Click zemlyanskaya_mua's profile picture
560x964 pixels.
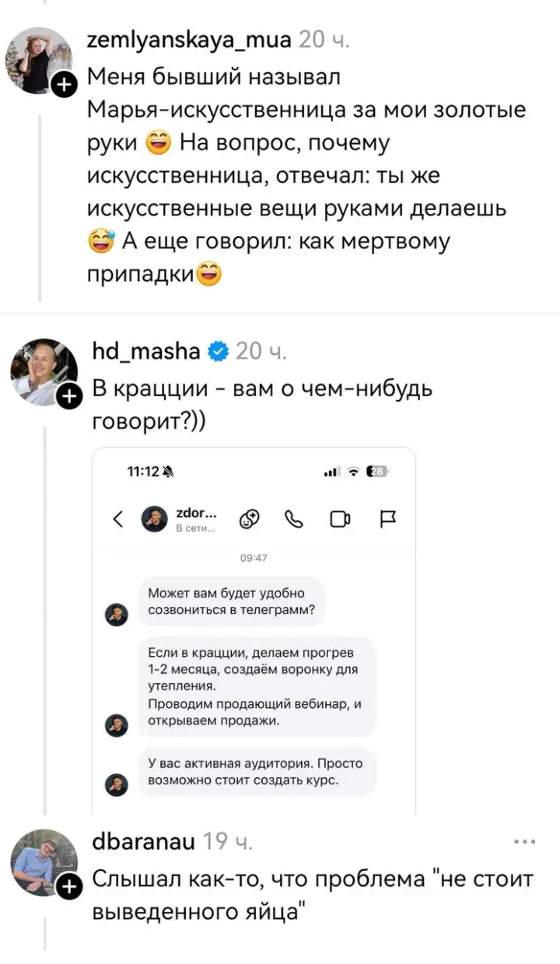[x=38, y=61]
